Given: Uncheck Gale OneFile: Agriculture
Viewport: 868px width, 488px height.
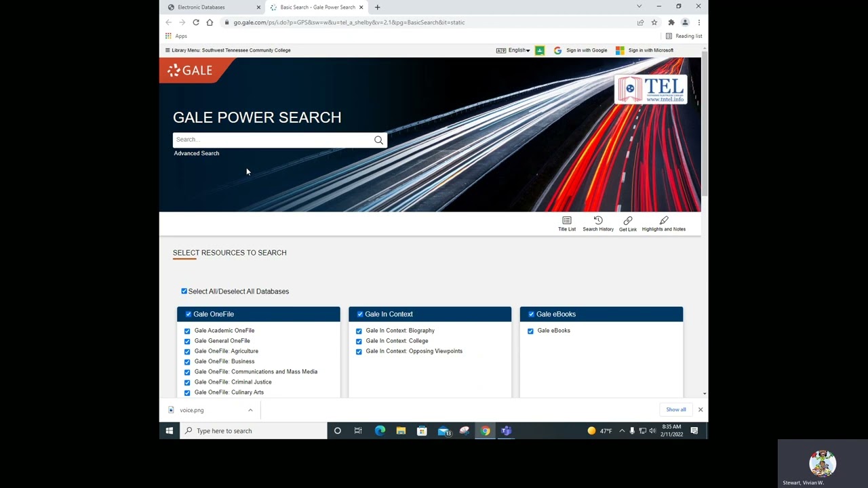Looking at the screenshot, I should [x=187, y=351].
